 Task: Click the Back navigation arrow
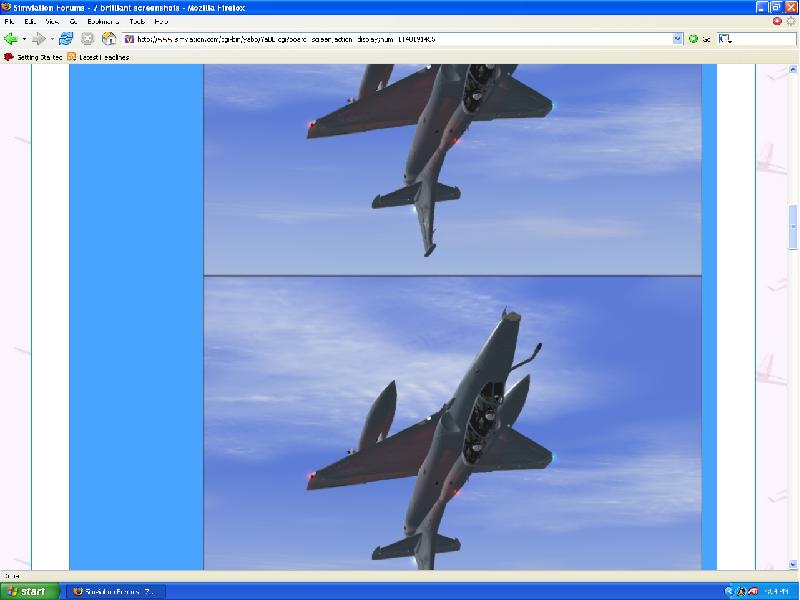tap(11, 39)
